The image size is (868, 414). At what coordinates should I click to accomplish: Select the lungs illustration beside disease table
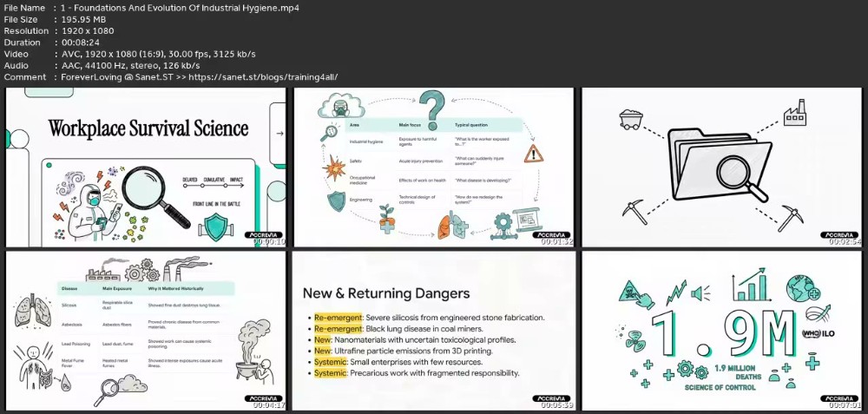(x=26, y=310)
